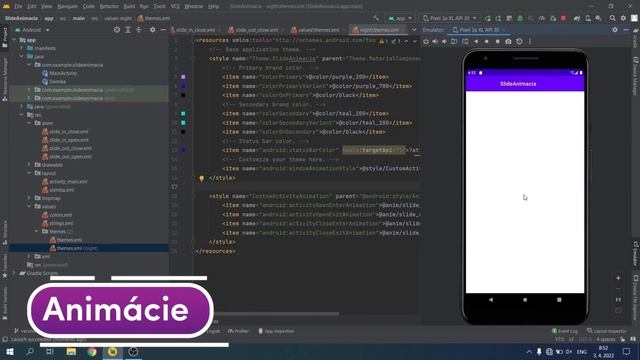Open the File menu
The width and height of the screenshot is (640, 360).
[x=18, y=7]
